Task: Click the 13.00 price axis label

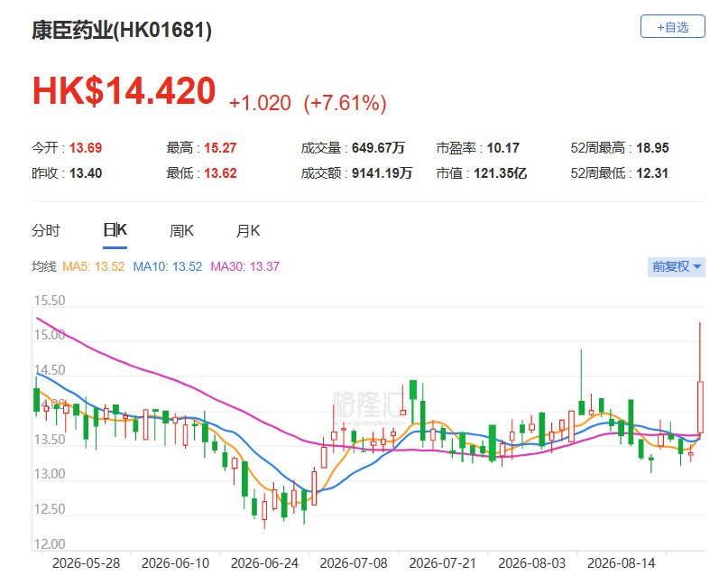Action: 50,474
